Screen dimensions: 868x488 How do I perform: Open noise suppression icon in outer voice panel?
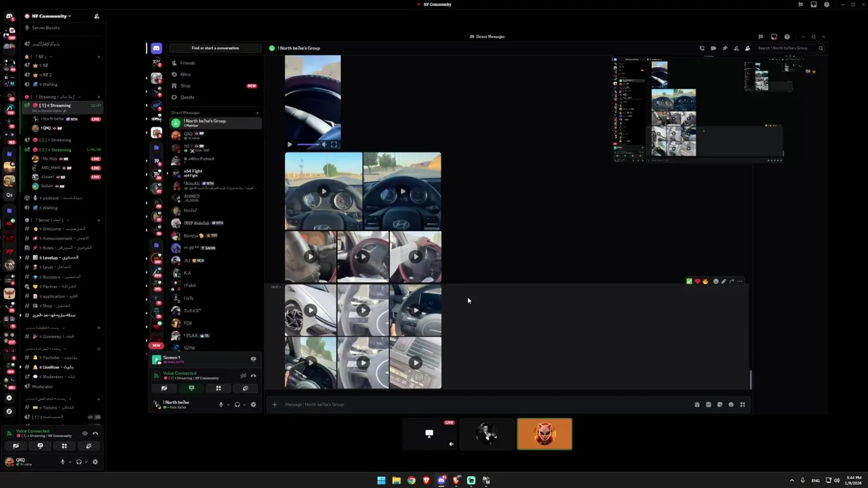coord(85,433)
